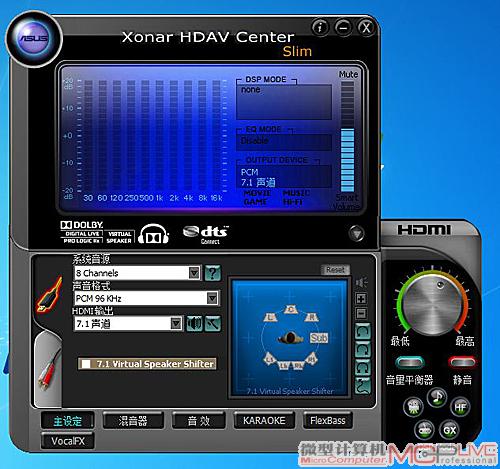Minimize the Xonar HDAV Center window

click(x=343, y=27)
